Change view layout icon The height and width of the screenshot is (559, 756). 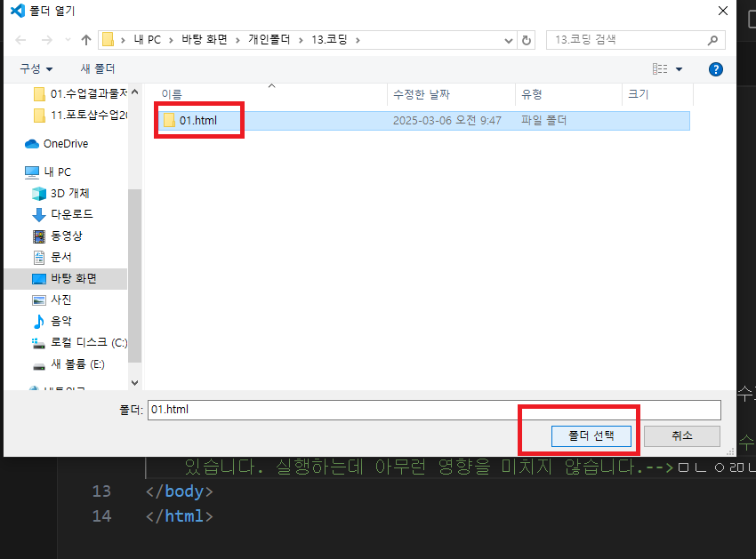coord(660,69)
